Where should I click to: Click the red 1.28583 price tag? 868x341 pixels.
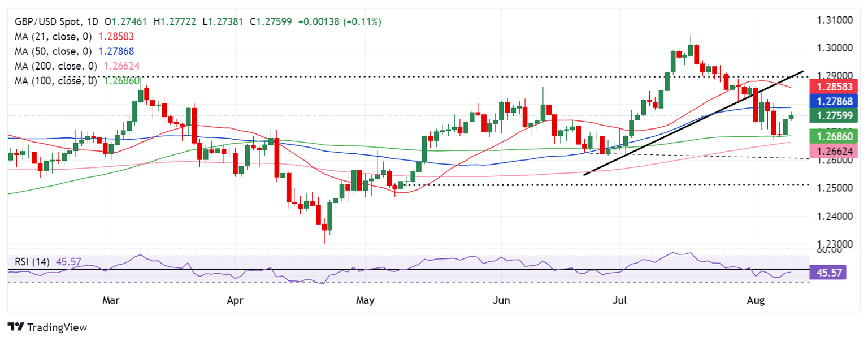pos(834,87)
